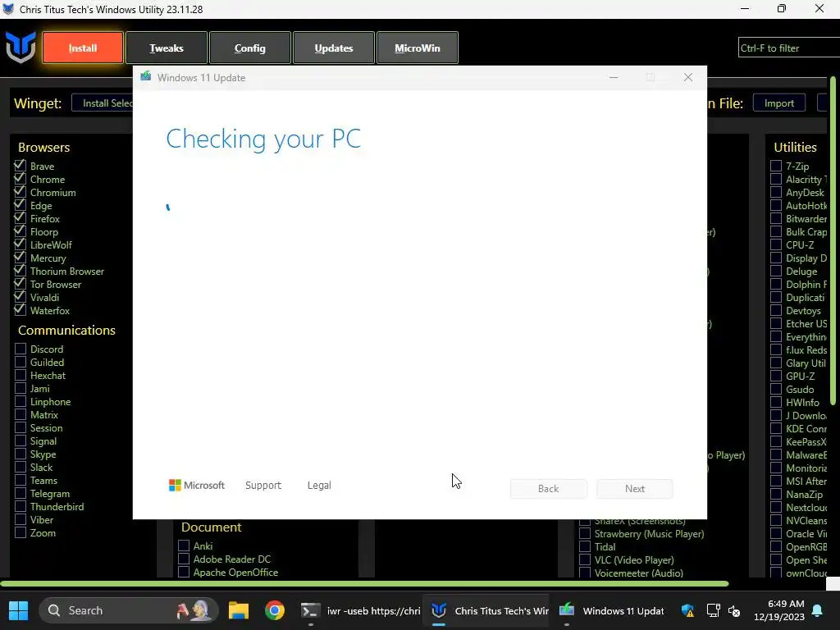Check the Telegram checkbox
This screenshot has width=840, height=630.
[21, 493]
